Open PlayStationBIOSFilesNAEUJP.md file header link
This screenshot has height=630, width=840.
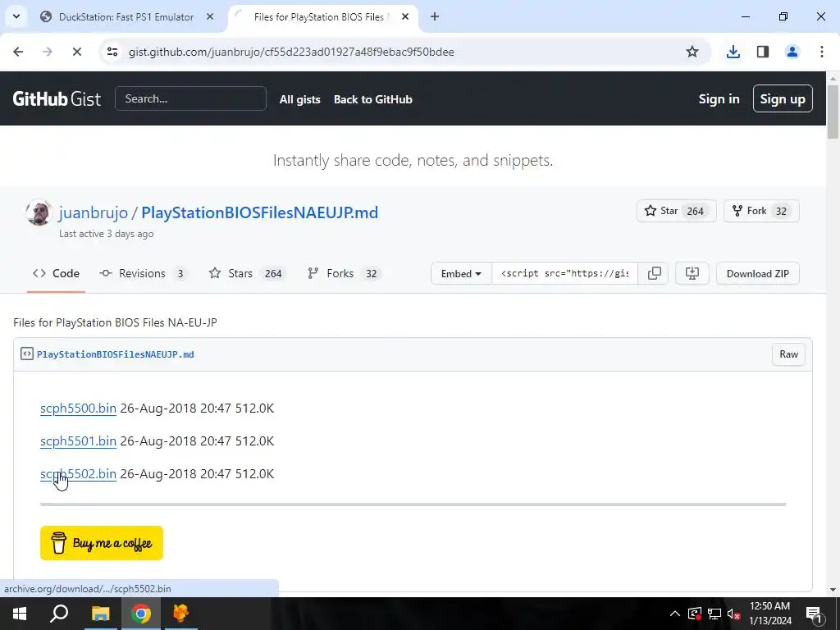click(x=115, y=354)
